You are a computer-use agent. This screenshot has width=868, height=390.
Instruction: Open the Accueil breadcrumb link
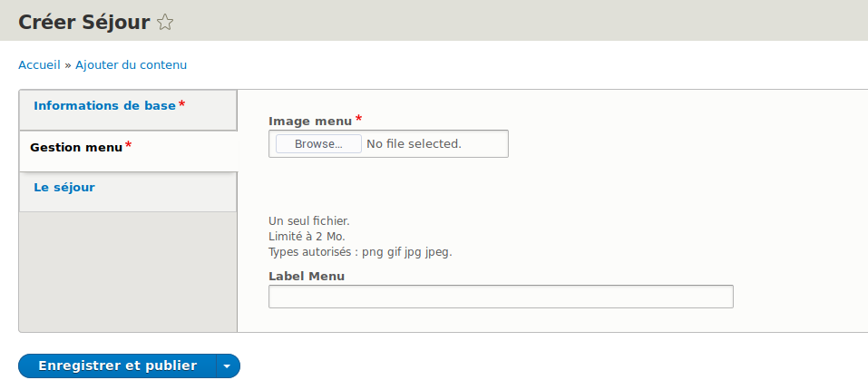pos(39,65)
